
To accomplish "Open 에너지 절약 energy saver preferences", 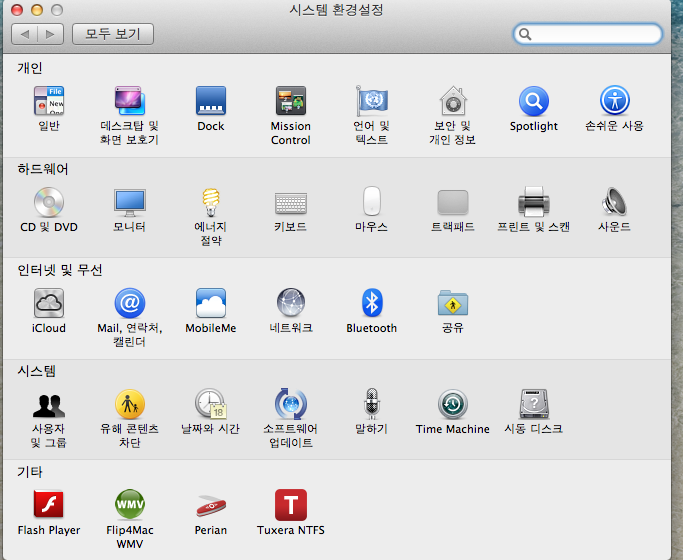I will (211, 202).
